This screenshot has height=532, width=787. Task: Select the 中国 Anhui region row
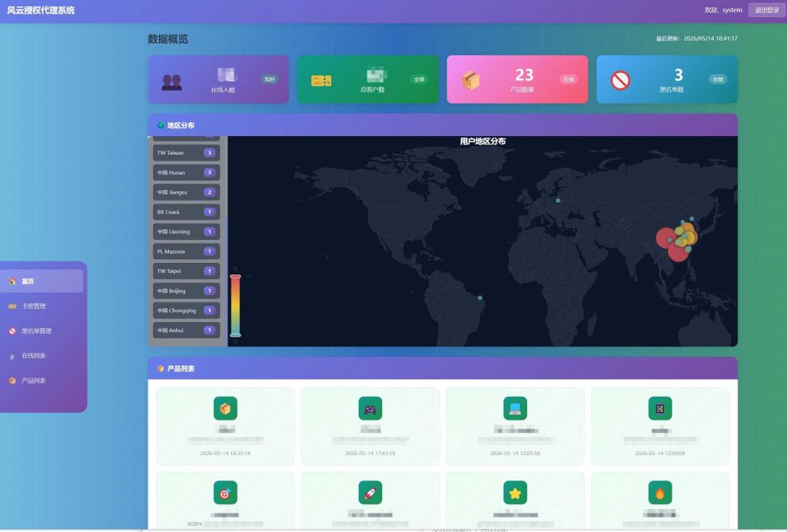[186, 331]
